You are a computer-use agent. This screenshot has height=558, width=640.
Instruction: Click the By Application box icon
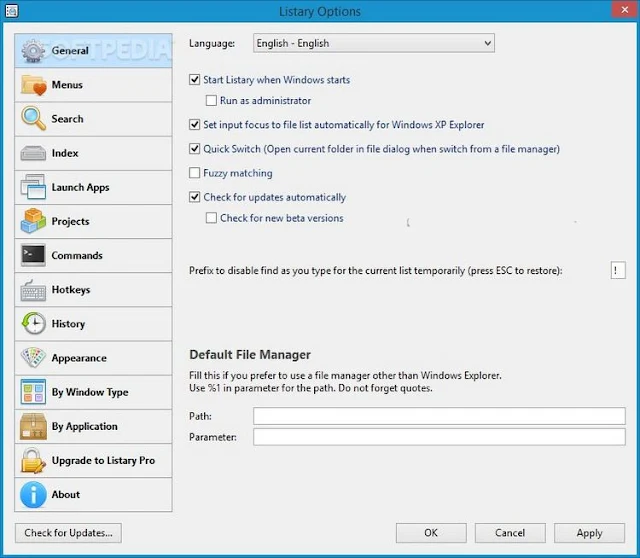[33, 426]
